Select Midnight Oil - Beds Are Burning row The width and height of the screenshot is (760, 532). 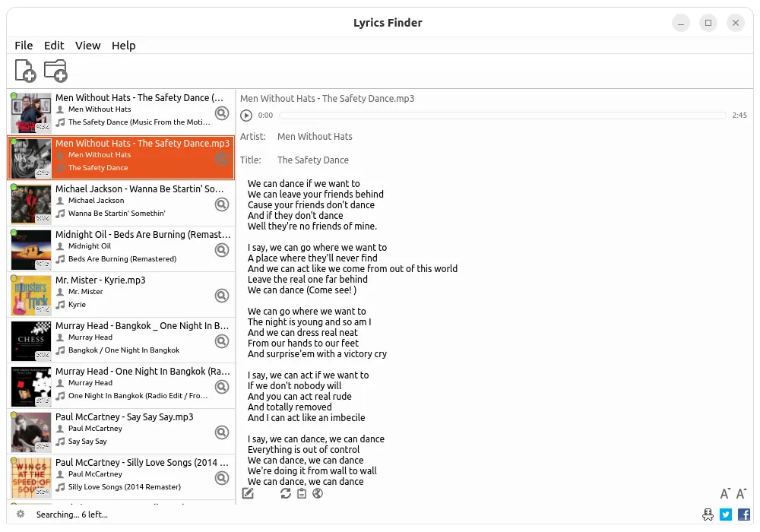[121, 249]
